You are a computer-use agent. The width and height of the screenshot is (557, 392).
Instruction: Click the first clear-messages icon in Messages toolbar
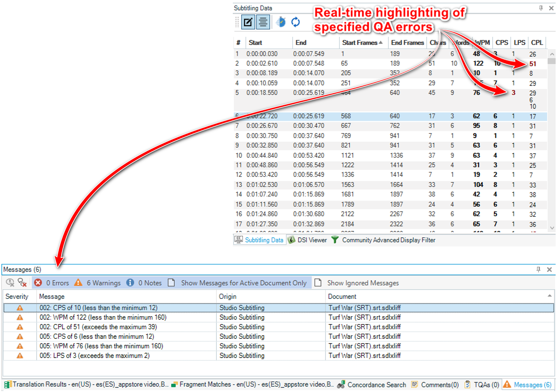(10, 283)
